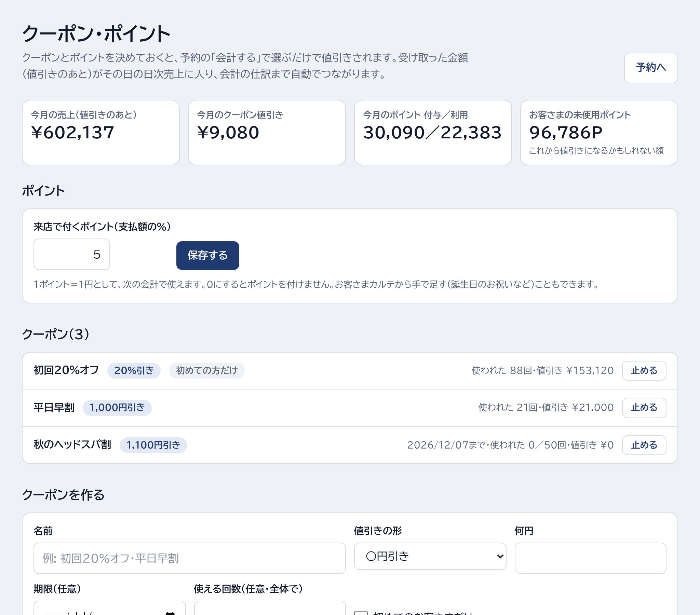The image size is (700, 615).
Task: Stop the 初回20%オフ coupon
Action: point(644,370)
